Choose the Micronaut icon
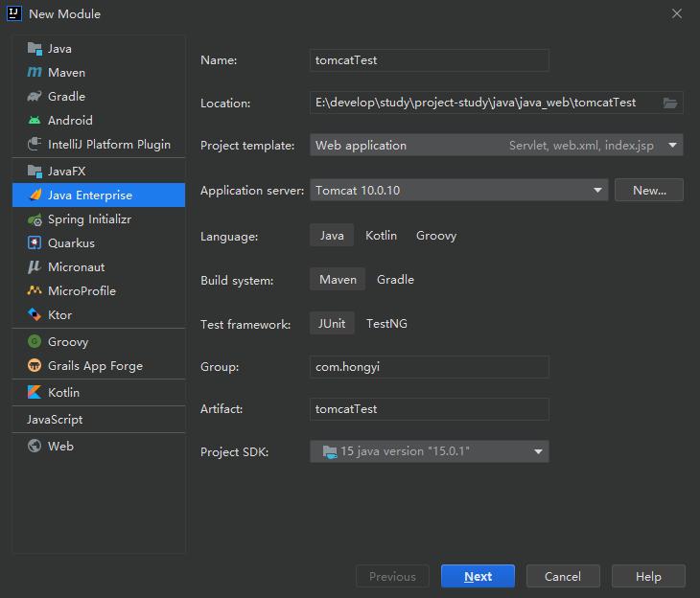Viewport: 700px width, 598px height. [x=35, y=267]
